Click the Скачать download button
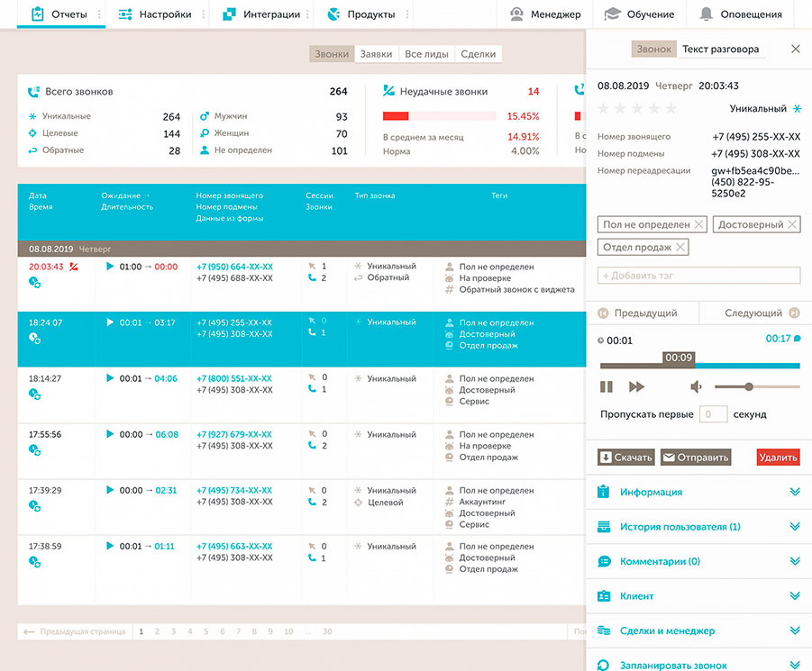812x671 pixels. [x=625, y=458]
